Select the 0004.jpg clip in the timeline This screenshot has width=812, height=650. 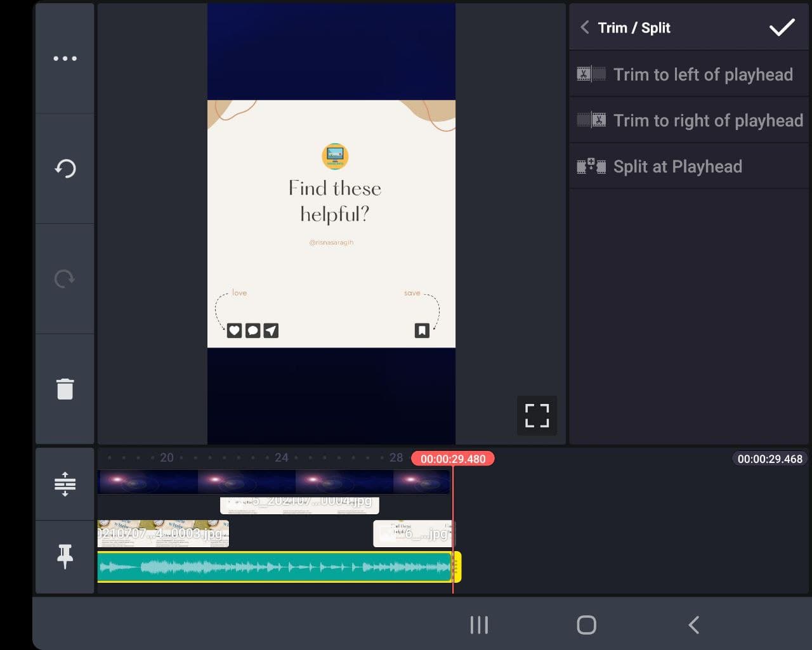tap(298, 504)
